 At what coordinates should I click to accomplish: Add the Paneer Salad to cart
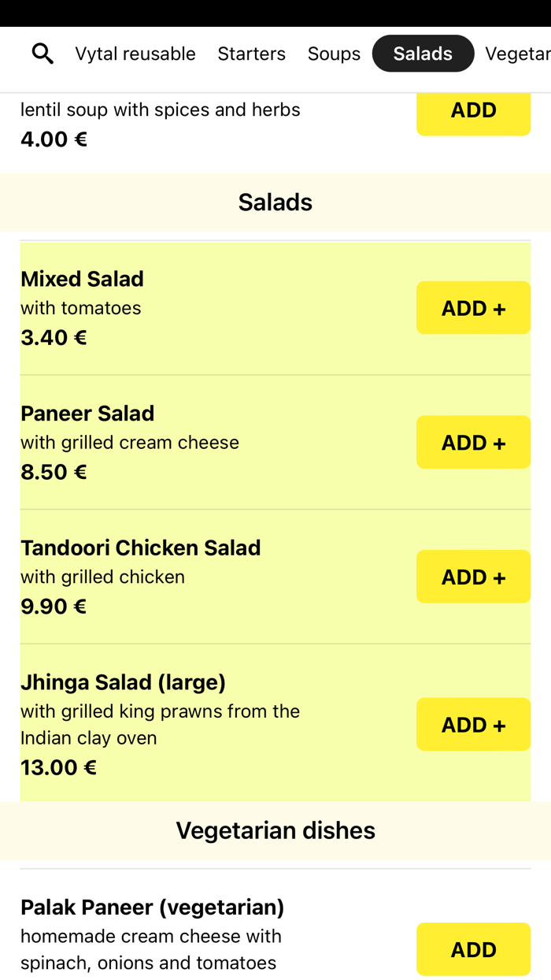point(473,442)
